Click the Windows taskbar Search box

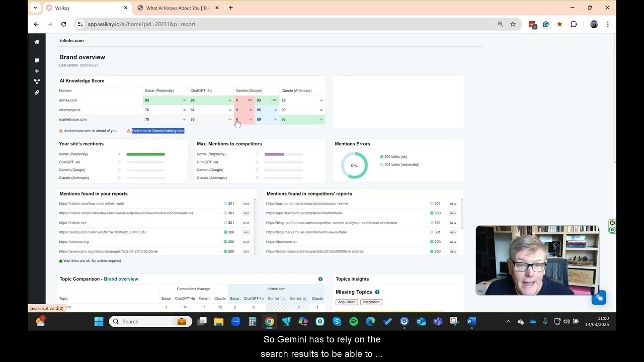pyautogui.click(x=150, y=322)
